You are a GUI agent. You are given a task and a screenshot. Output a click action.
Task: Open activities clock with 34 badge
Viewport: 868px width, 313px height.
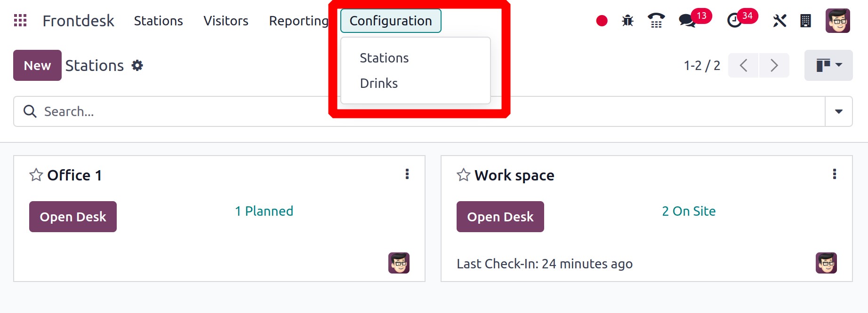[x=734, y=21]
